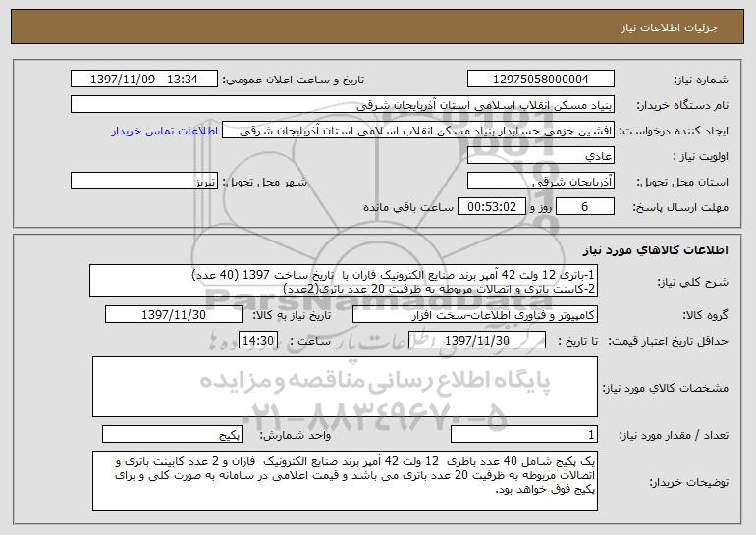Click the label 'استان محل تحویل:'
Viewport: 756px width, 535px height.
click(x=682, y=183)
